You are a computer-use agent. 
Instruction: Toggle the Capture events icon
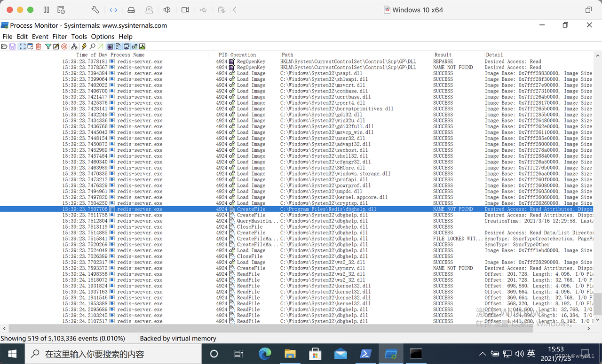(x=23, y=46)
